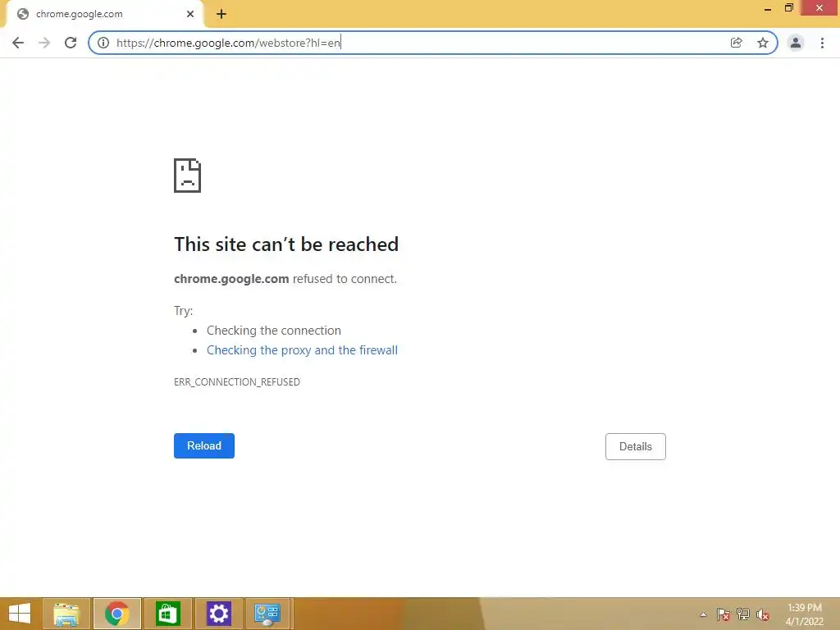
Task: Open Windows Start button
Action: tap(20, 614)
